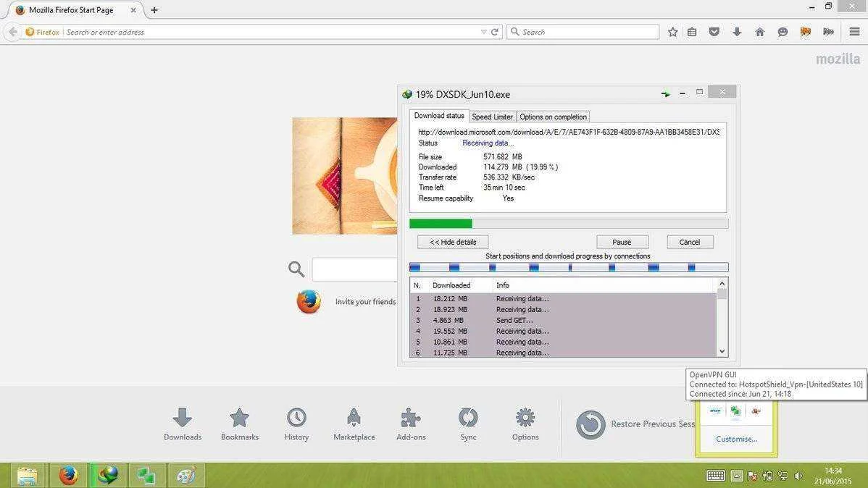The image size is (868, 488).
Task: Open the touch keyboard tray icon
Action: (715, 476)
